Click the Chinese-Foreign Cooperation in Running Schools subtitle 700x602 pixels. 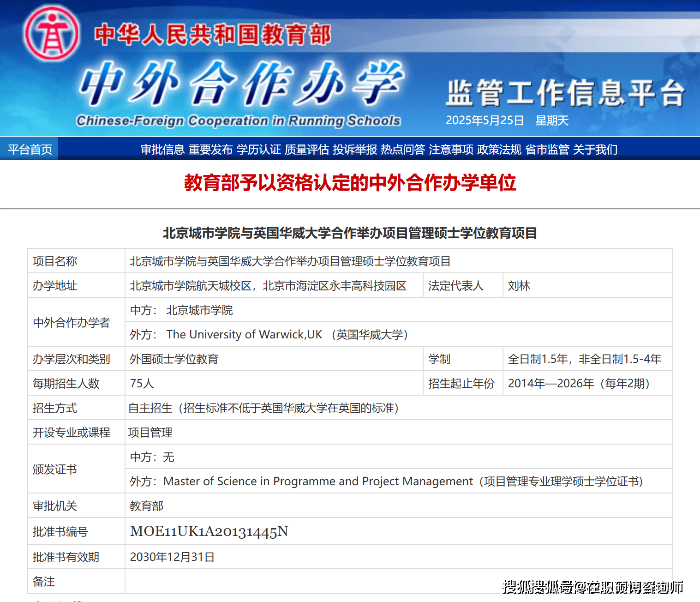tap(238, 121)
